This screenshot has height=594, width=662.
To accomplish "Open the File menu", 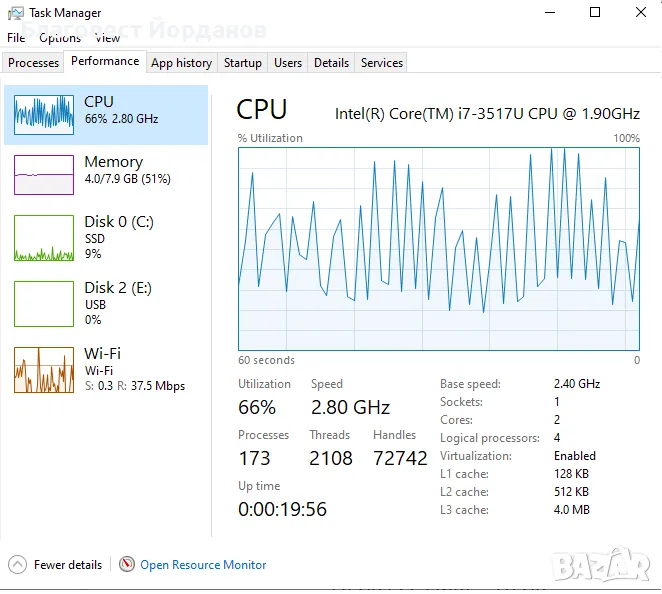I will click(16, 38).
